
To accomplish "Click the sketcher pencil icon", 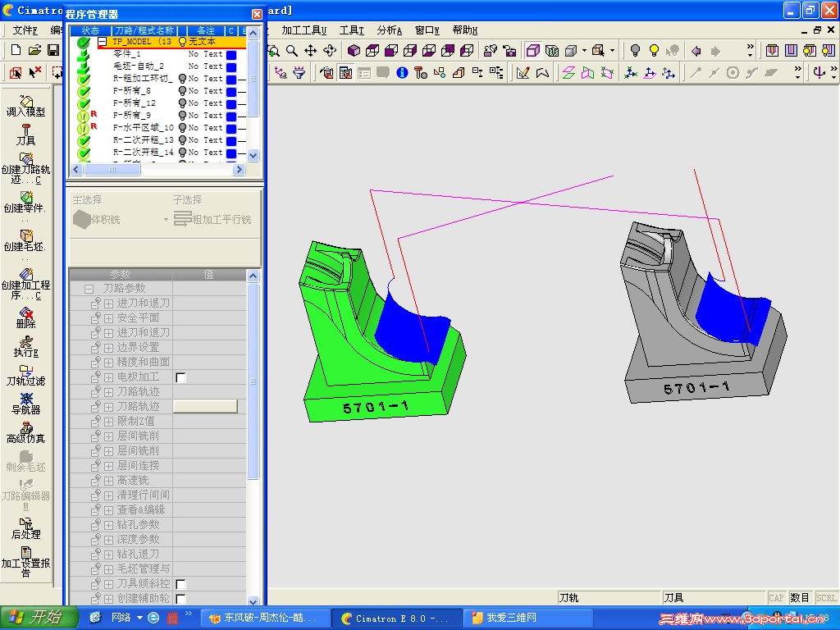I will (x=523, y=72).
